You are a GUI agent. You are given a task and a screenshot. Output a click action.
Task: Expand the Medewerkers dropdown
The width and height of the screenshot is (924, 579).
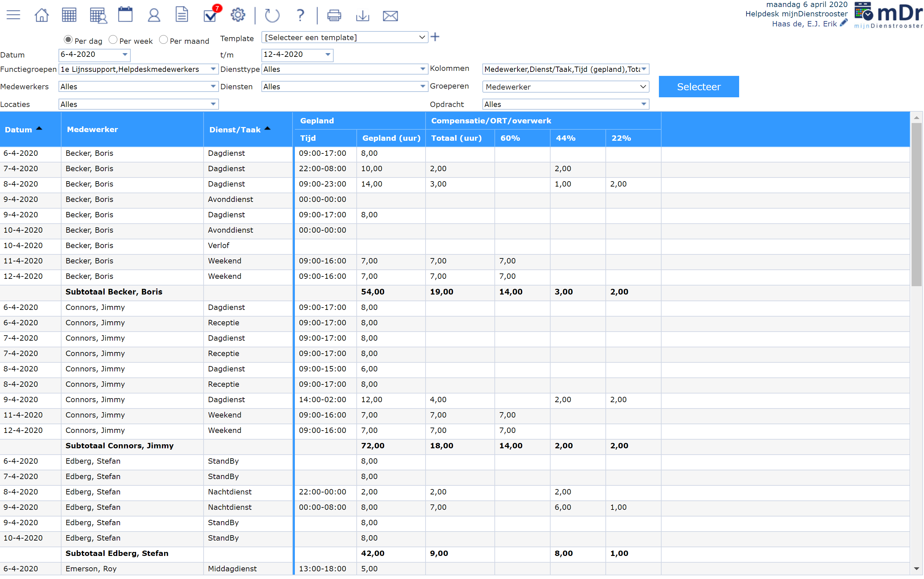pos(213,87)
